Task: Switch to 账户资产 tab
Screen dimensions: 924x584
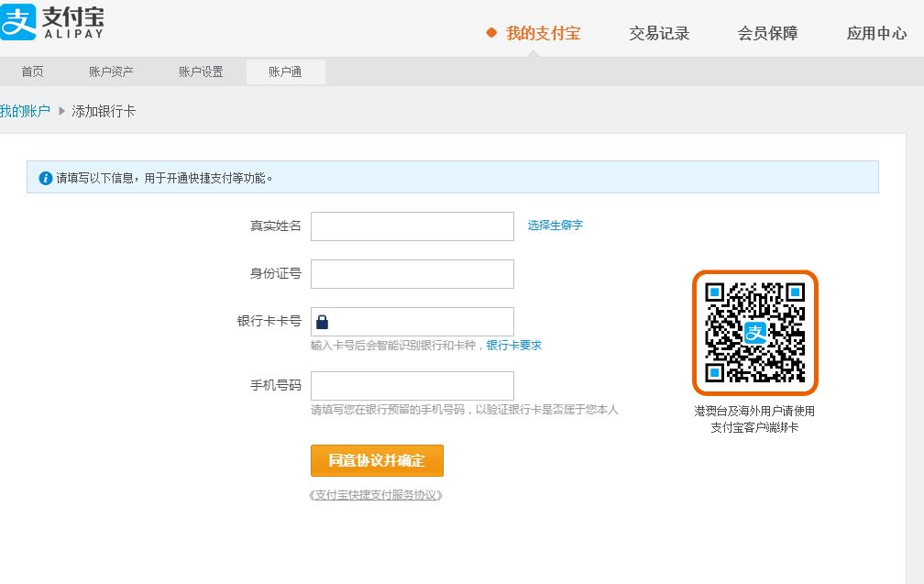Action: (111, 72)
